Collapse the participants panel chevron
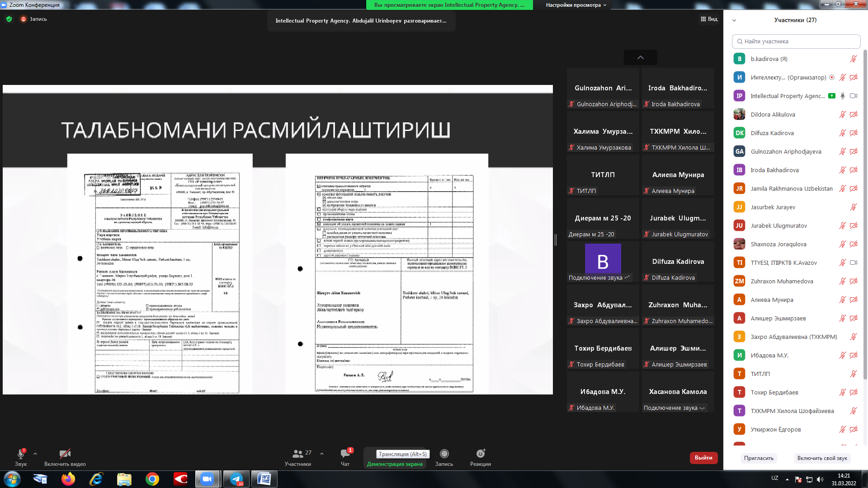The height and width of the screenshot is (488, 868). [x=734, y=20]
